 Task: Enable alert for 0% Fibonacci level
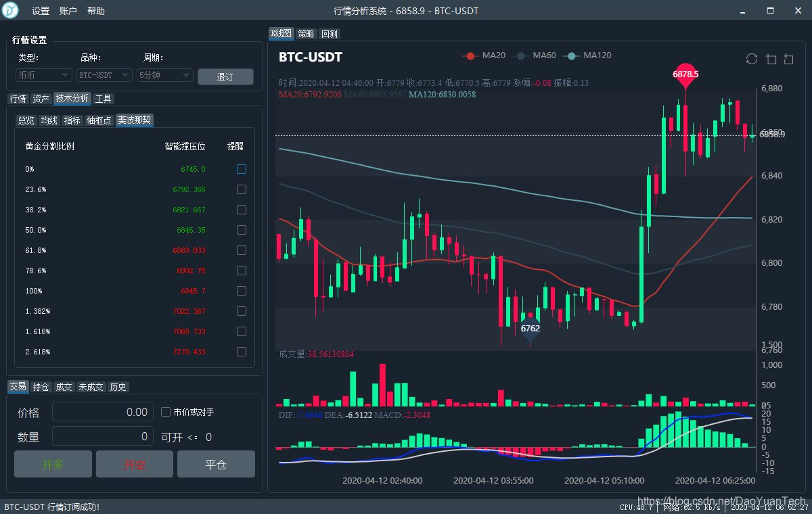coord(242,169)
